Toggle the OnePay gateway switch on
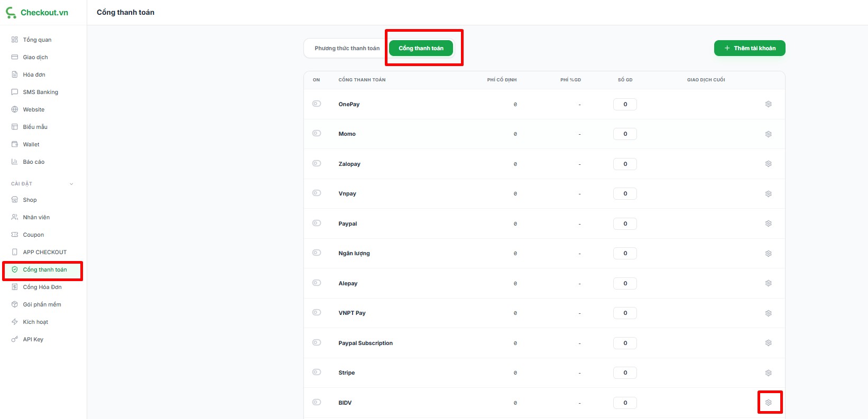Viewport: 868px width, 419px height. [317, 104]
